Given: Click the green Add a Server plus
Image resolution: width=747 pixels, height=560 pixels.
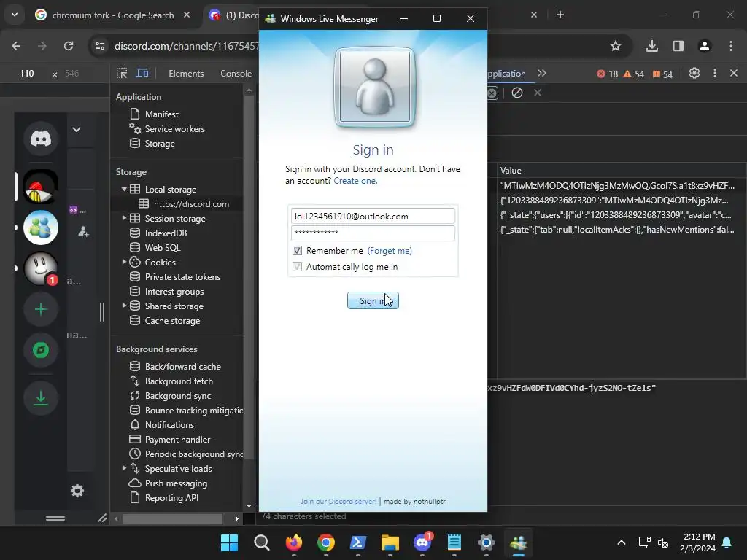Looking at the screenshot, I should pyautogui.click(x=41, y=309).
